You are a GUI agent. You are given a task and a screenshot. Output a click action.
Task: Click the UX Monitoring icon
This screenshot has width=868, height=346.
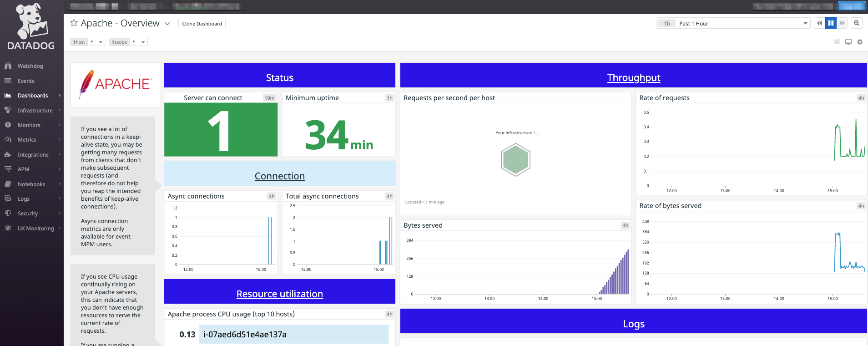8,228
